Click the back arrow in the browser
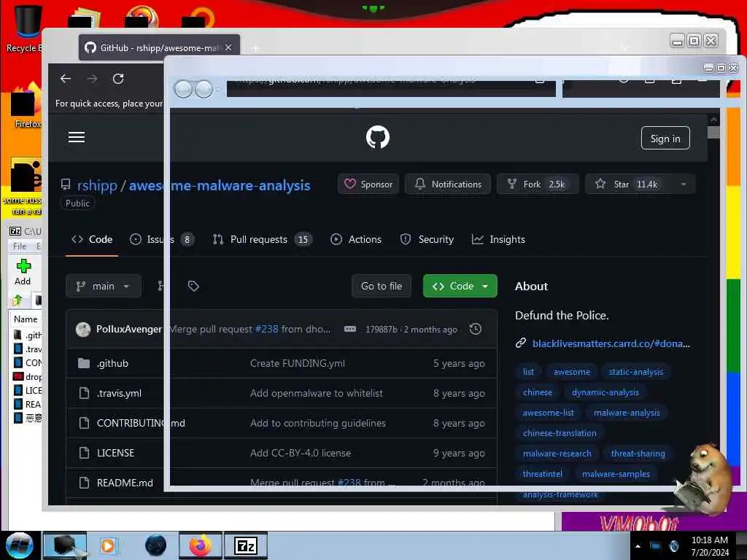 point(66,79)
